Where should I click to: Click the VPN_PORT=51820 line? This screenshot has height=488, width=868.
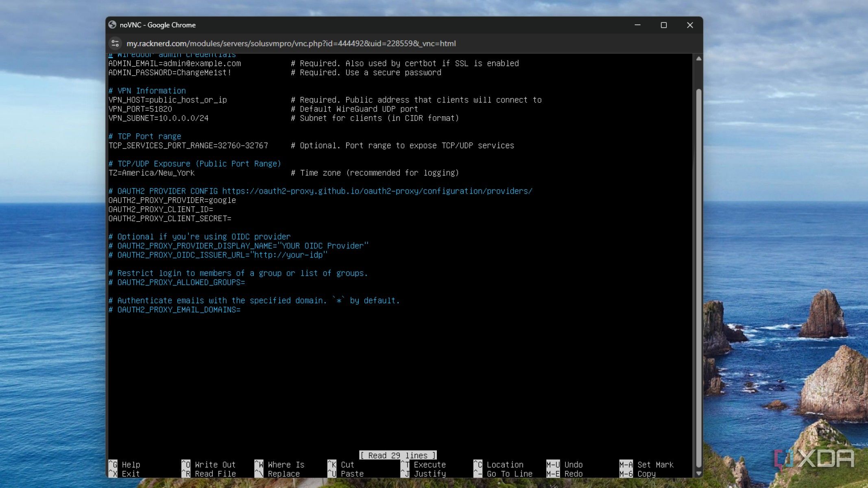140,109
